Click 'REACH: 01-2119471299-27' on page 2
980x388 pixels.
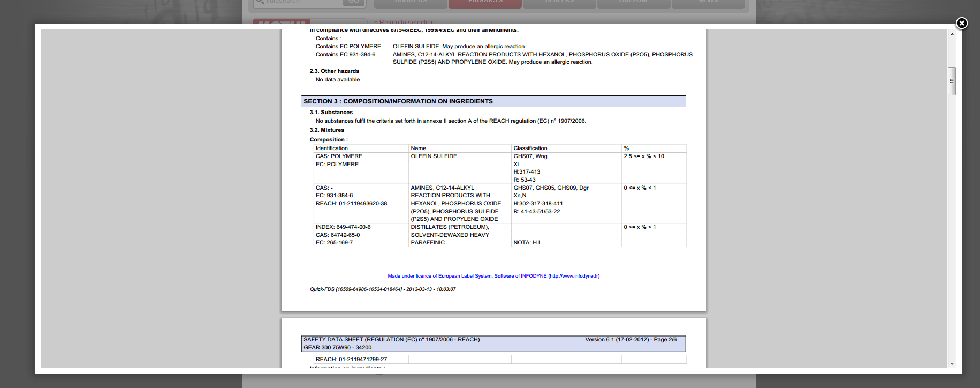point(351,360)
